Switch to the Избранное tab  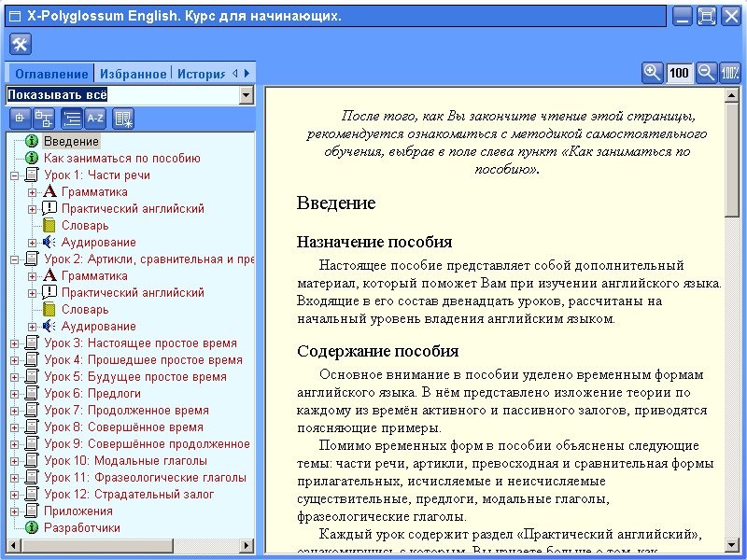point(133,74)
